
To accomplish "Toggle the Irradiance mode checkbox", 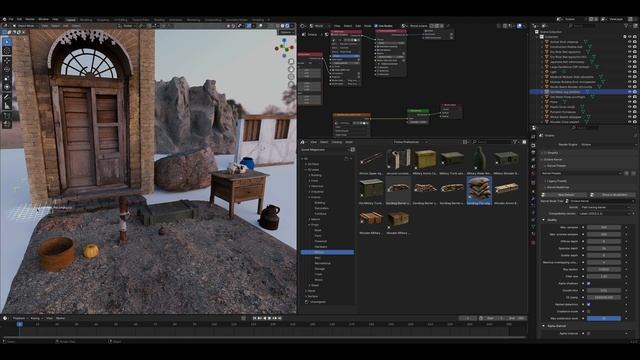I will tap(589, 311).
